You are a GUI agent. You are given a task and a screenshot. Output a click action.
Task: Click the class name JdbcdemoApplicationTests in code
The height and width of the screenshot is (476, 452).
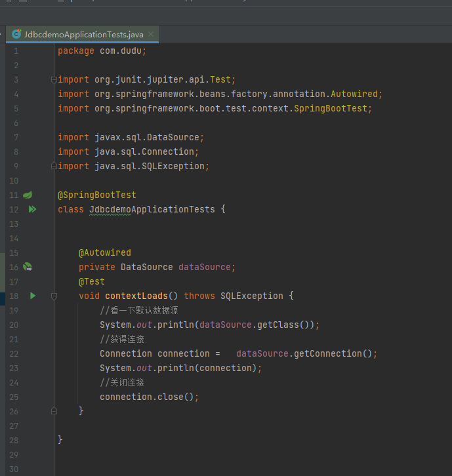[x=152, y=209]
